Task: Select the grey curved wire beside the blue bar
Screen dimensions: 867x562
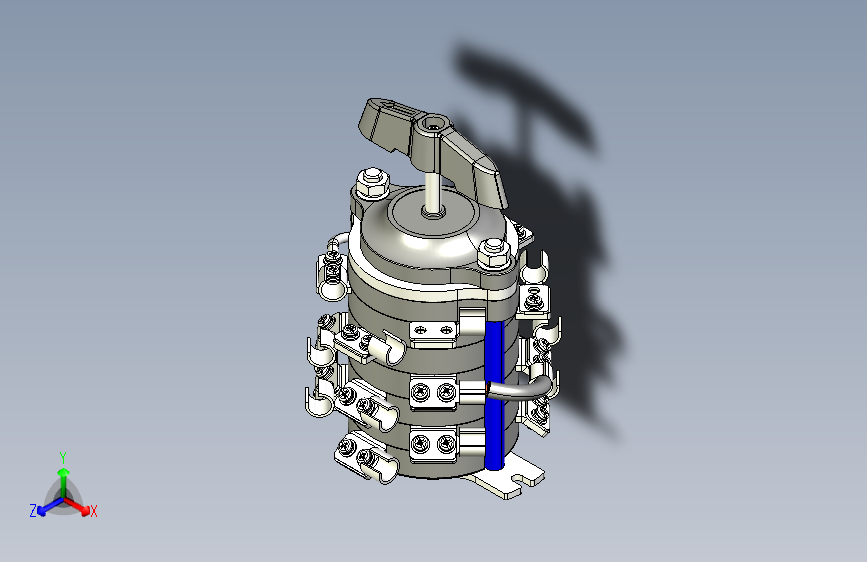Action: click(x=520, y=387)
